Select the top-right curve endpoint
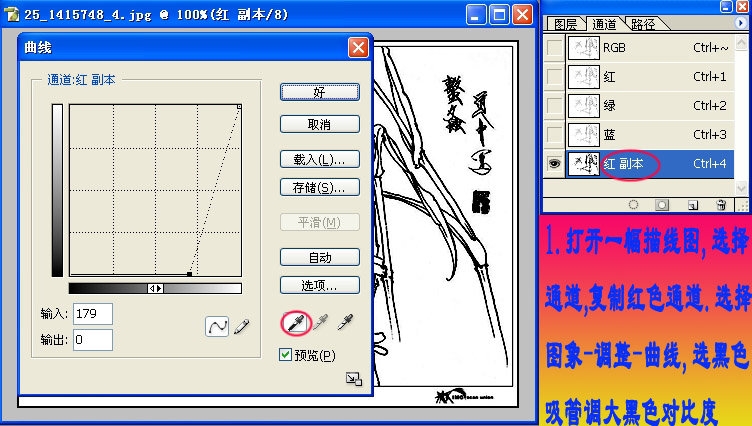 [239, 106]
